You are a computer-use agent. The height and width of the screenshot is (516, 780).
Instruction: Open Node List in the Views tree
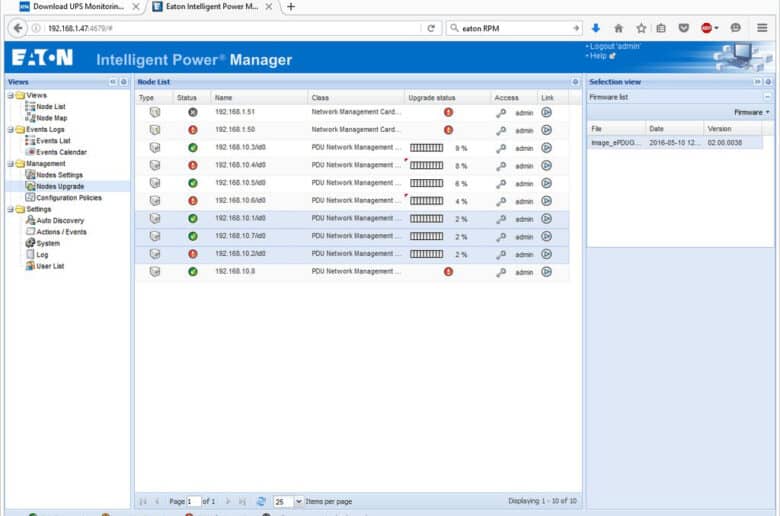click(51, 106)
